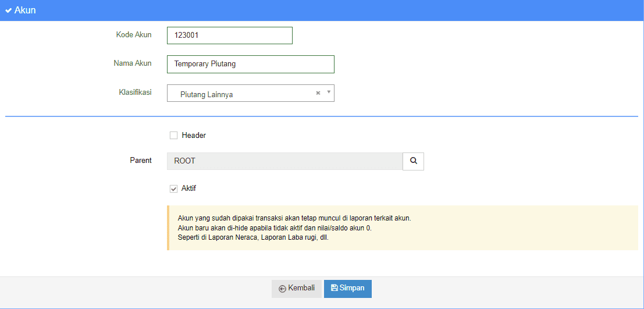The image size is (644, 309).
Task: Tick the Header checkbox
Action: (x=173, y=135)
